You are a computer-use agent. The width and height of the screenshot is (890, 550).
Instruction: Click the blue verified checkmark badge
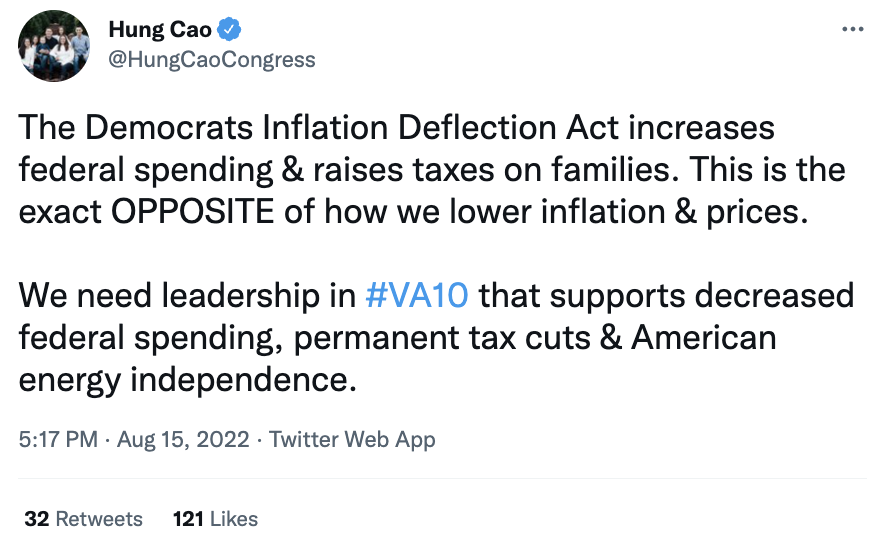click(x=229, y=30)
